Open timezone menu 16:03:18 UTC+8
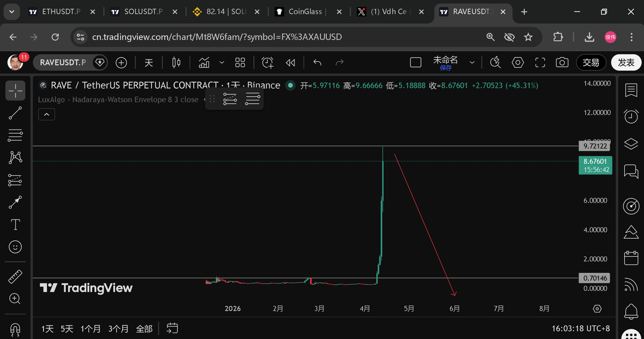 pyautogui.click(x=581, y=328)
